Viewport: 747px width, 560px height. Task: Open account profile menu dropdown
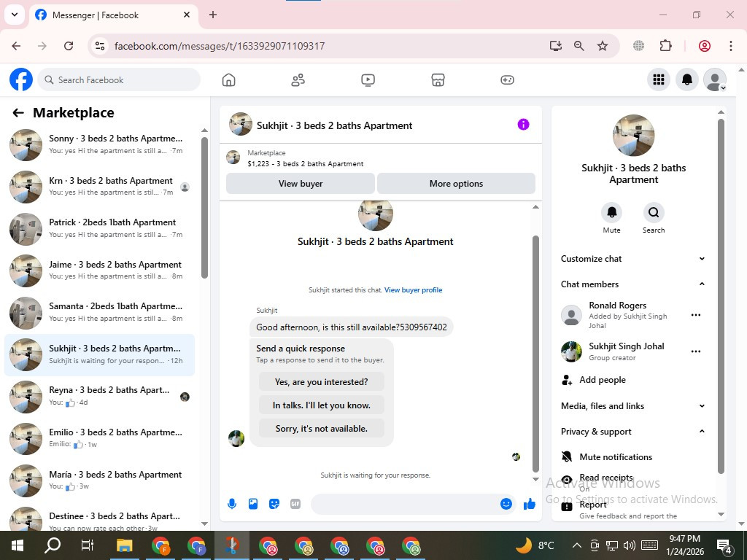click(715, 79)
